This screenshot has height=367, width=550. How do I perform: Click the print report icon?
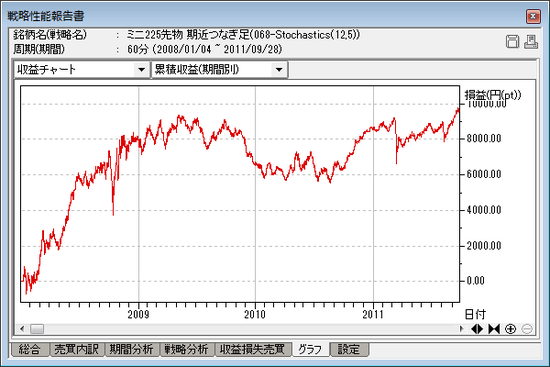[531, 42]
